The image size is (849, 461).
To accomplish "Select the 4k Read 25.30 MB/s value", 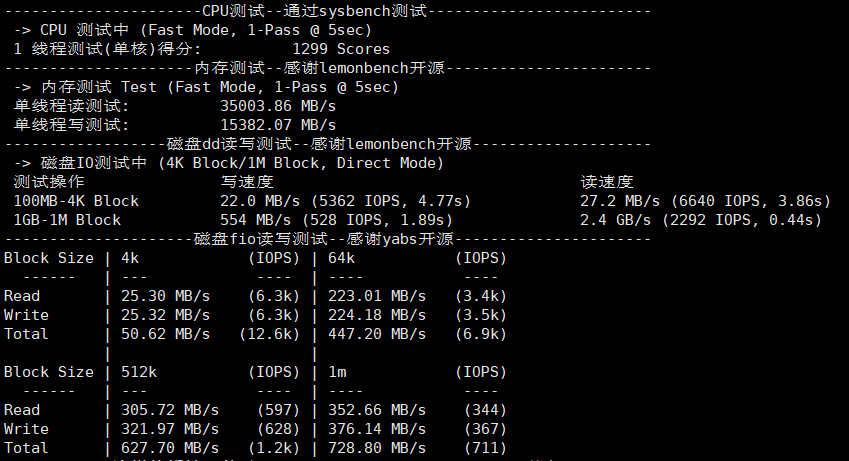I will point(165,296).
